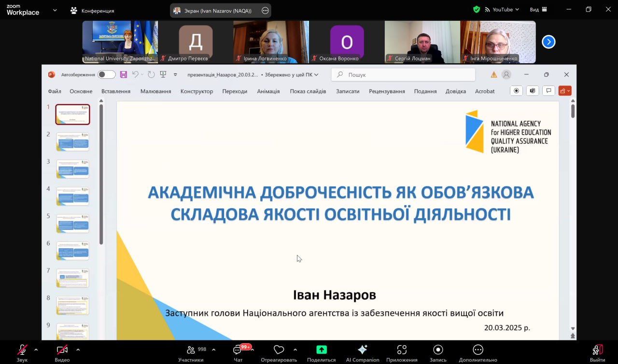
Task: Unmute the microphone (Звук) button
Action: (22, 350)
